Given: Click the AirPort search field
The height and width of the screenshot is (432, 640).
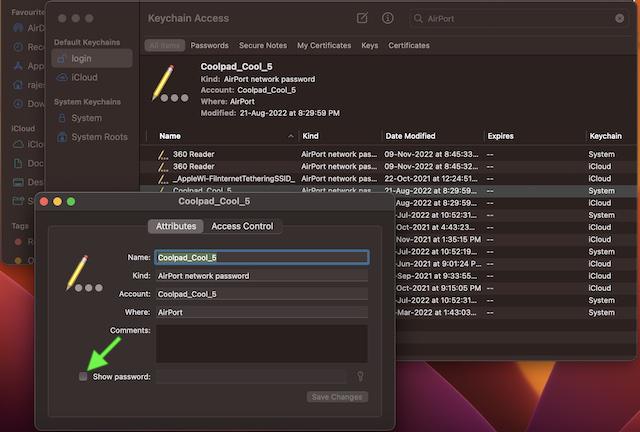Looking at the screenshot, I should pyautogui.click(x=518, y=18).
